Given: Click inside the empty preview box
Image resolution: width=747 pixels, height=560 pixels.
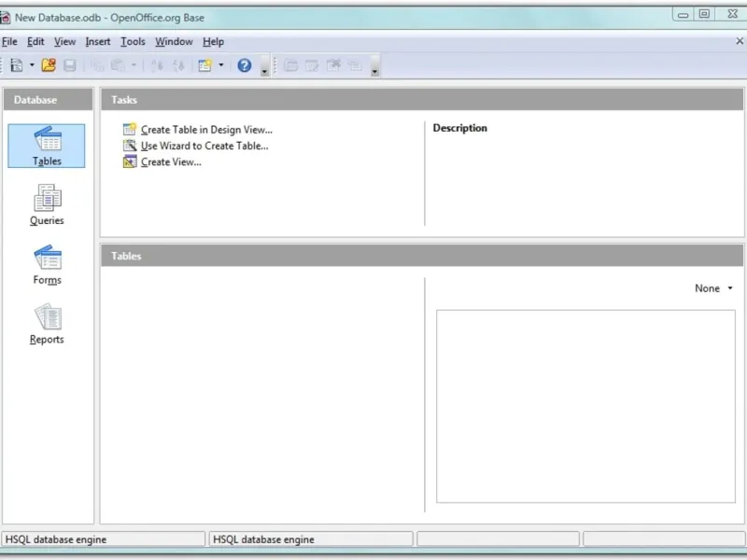Looking at the screenshot, I should (585, 406).
